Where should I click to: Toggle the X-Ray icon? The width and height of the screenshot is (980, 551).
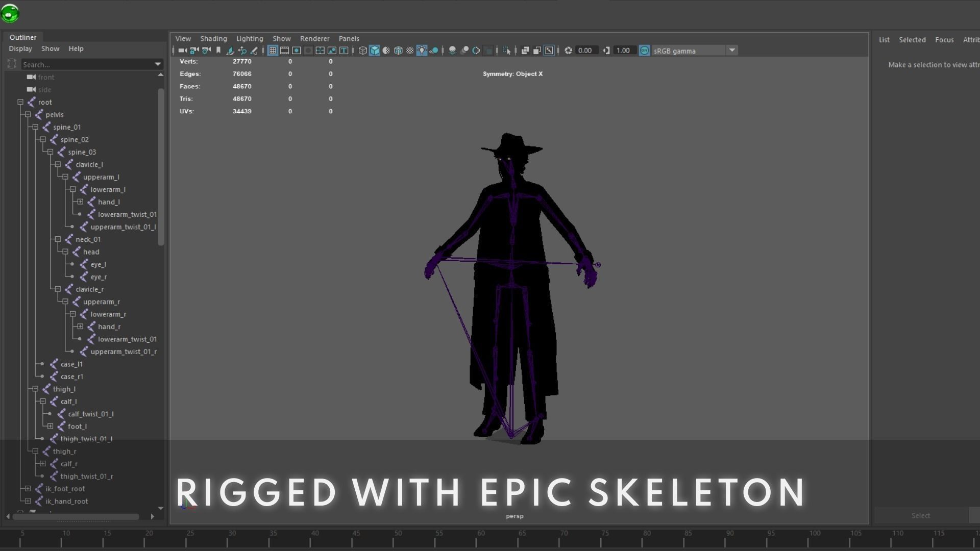[525, 51]
